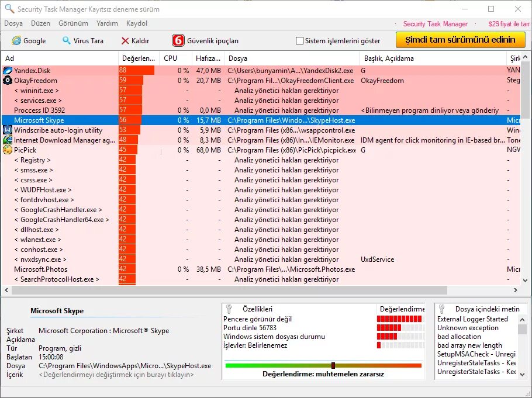This screenshot has width=532, height=398.
Task: Open the Dosya menu
Action: click(x=13, y=23)
